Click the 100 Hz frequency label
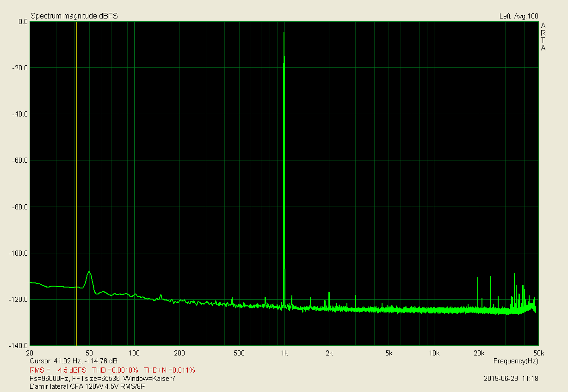This screenshot has height=392, width=568. click(135, 353)
